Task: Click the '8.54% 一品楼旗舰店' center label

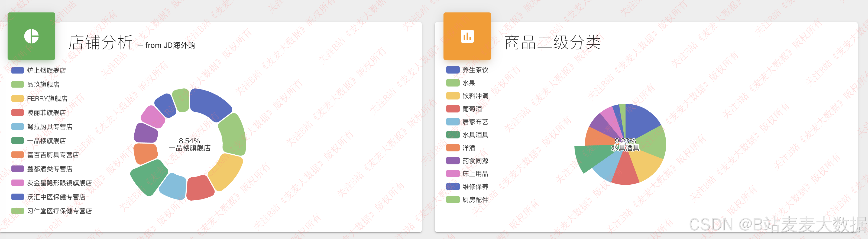Action: [190, 144]
